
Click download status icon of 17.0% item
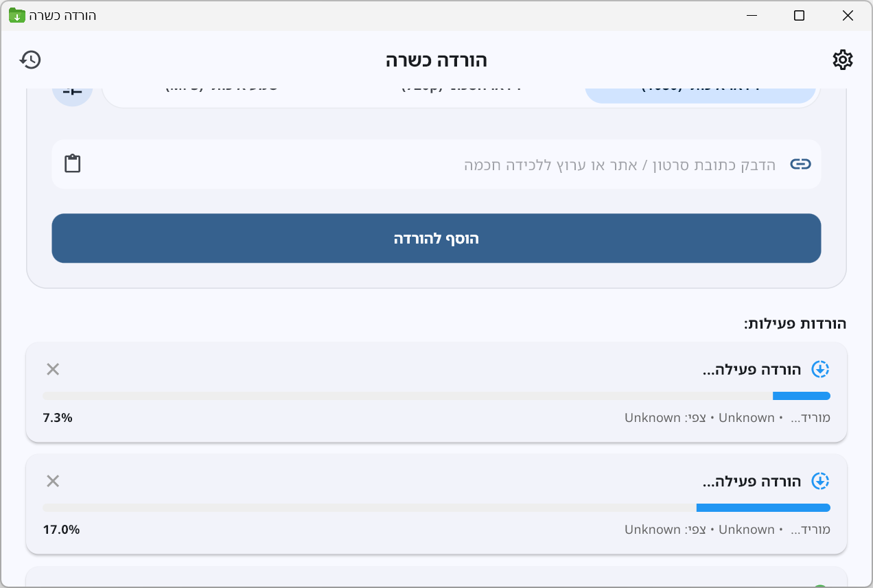click(820, 482)
